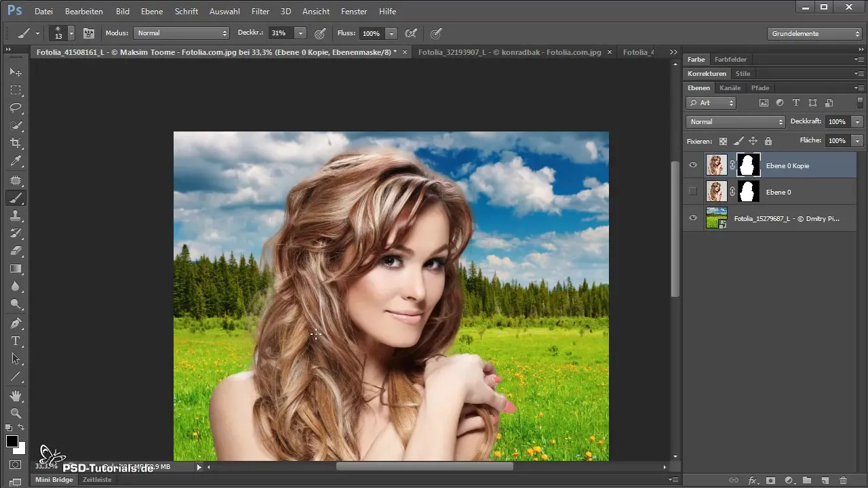Show more document tabs chevron
868x488 pixels.
[x=673, y=52]
